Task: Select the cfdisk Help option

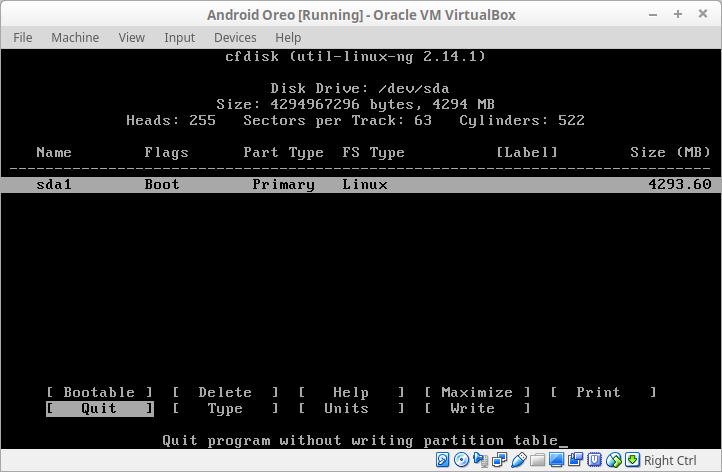Action: coord(351,392)
